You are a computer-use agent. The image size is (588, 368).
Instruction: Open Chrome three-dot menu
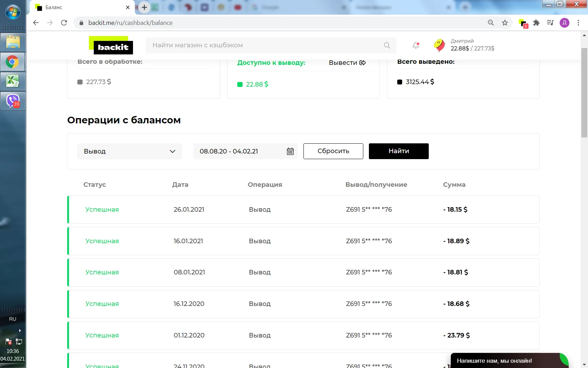(578, 23)
